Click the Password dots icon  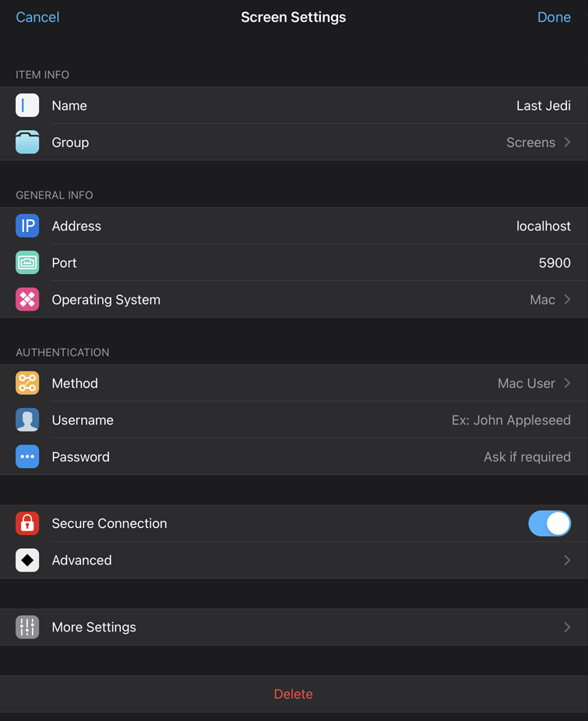coord(27,456)
